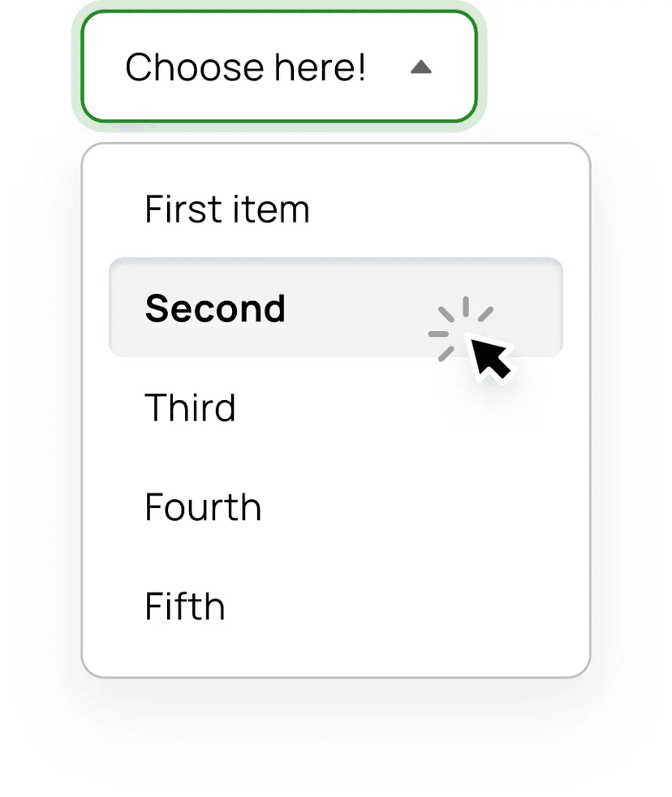This screenshot has width=672, height=797.
Task: Select Fourth in the open dropdown
Action: point(202,506)
